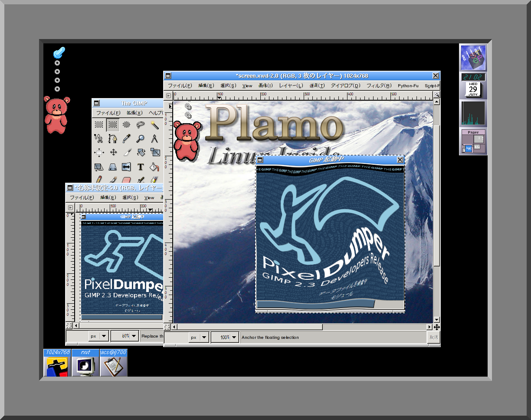Open 編集(E) menu in screen.xwd window
This screenshot has height=420, width=531.
coord(206,85)
